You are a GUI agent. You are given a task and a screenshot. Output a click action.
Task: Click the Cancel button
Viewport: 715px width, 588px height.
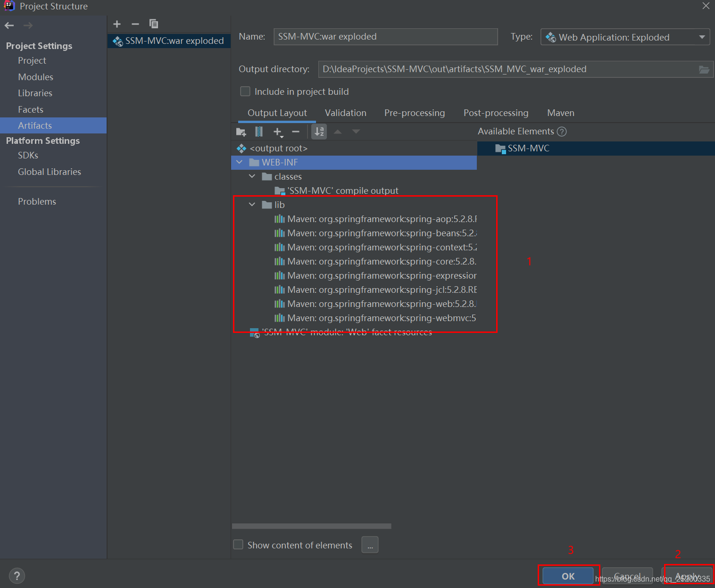(x=627, y=576)
